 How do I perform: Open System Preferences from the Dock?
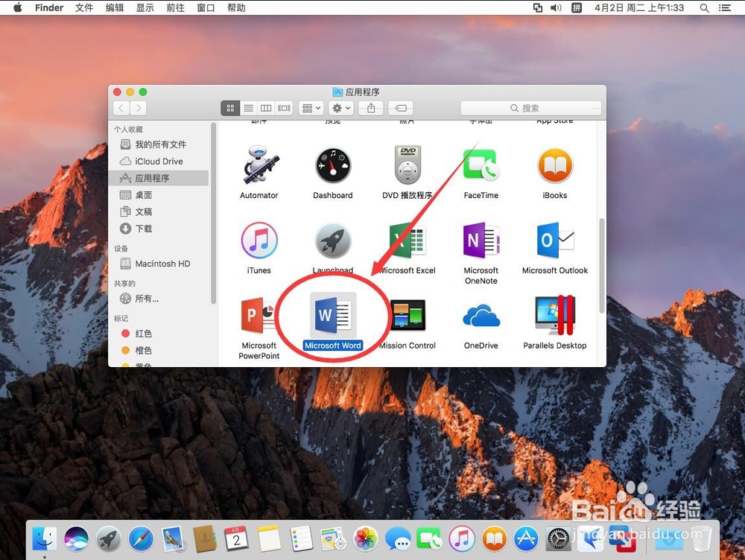click(558, 539)
